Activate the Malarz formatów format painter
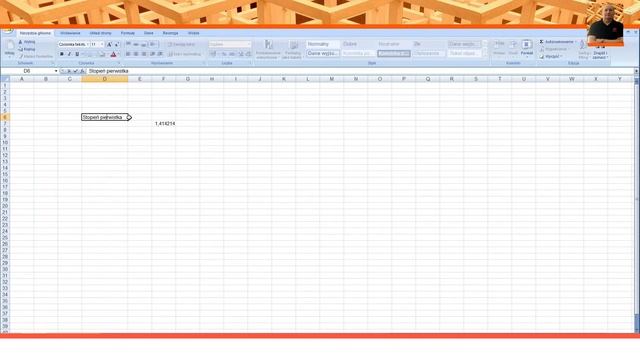 pyautogui.click(x=36, y=56)
